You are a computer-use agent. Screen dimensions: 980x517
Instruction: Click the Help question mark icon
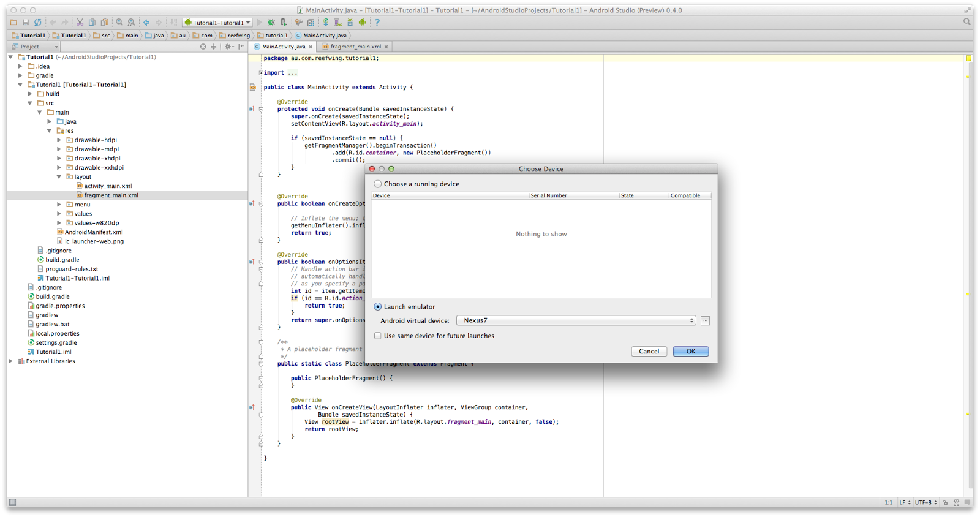(377, 22)
